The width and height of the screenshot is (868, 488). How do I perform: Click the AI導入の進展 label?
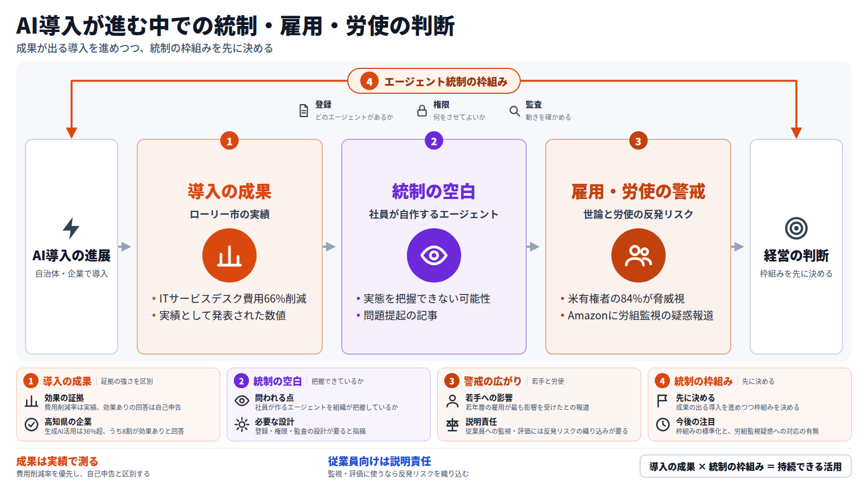pos(71,255)
